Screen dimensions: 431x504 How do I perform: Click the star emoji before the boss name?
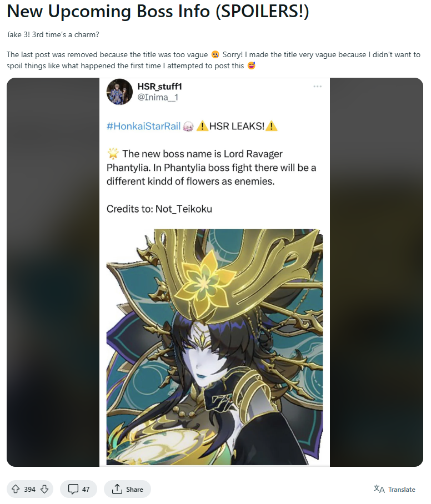113,154
